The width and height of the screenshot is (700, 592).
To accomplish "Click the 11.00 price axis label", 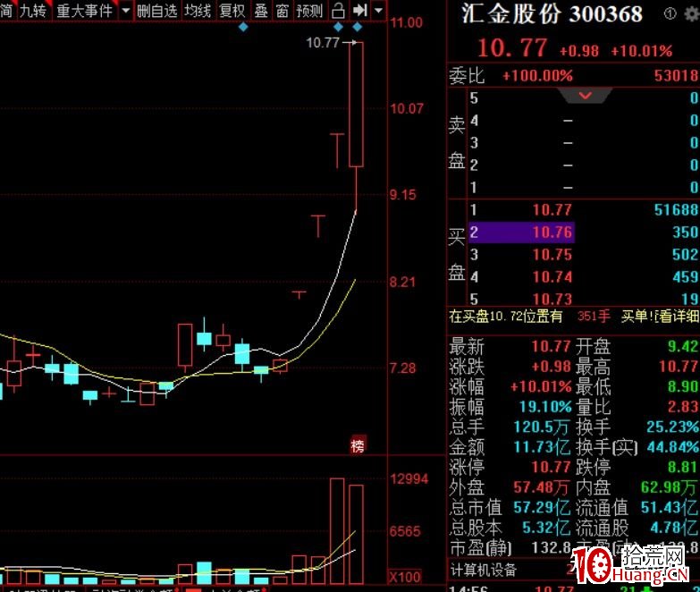I will point(406,22).
